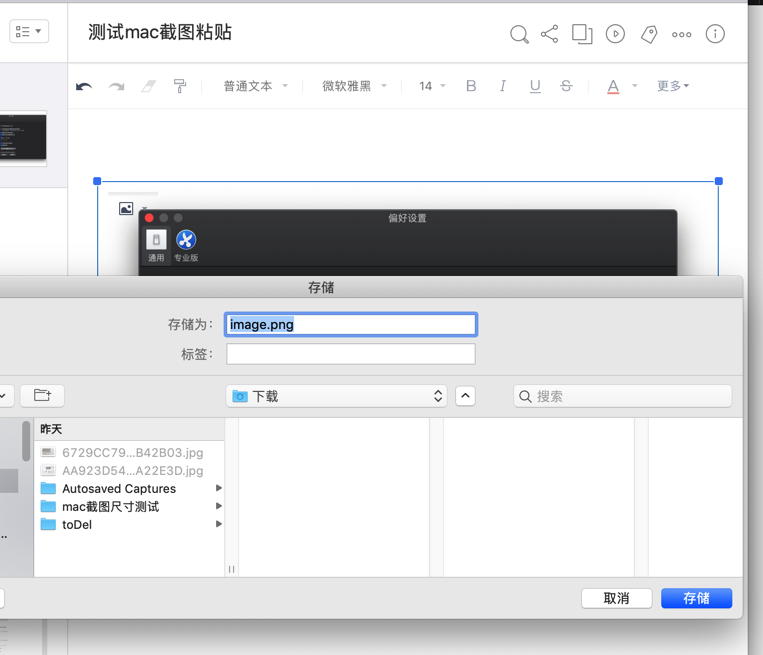Open the duplicate window icon in header
The image size is (763, 655).
(x=582, y=34)
